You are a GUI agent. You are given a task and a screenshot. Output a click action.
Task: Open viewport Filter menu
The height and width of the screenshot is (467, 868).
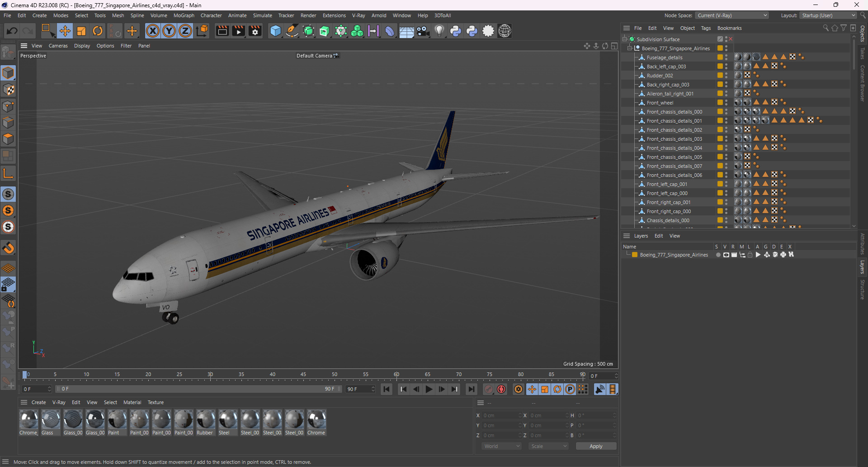(x=126, y=46)
